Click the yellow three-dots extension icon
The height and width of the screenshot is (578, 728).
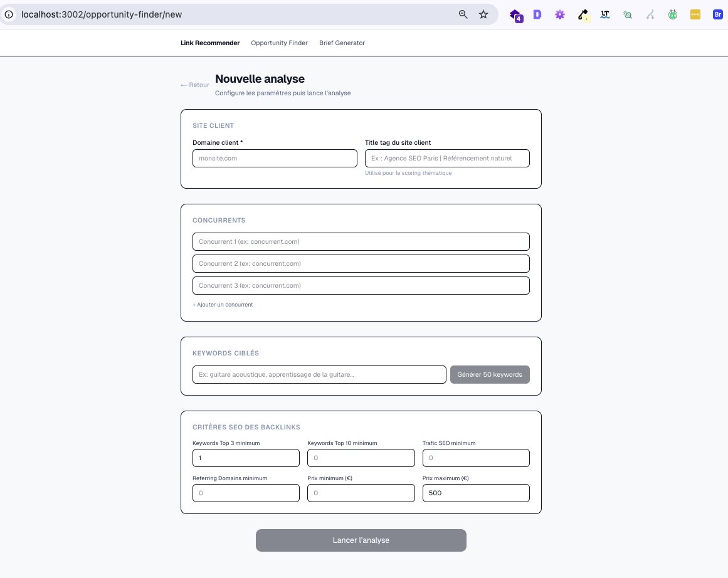coord(695,14)
